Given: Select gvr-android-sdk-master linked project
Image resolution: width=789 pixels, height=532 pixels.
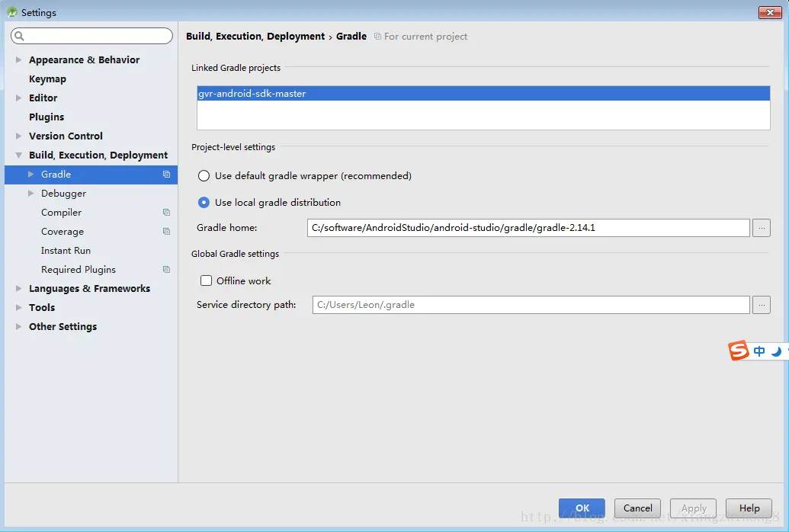Looking at the screenshot, I should (x=483, y=93).
